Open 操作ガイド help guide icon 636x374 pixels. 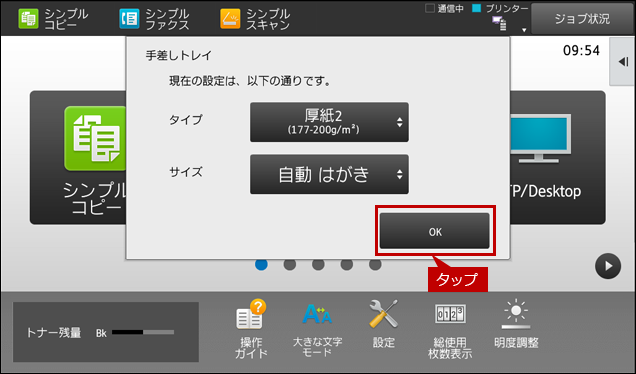[251, 329]
